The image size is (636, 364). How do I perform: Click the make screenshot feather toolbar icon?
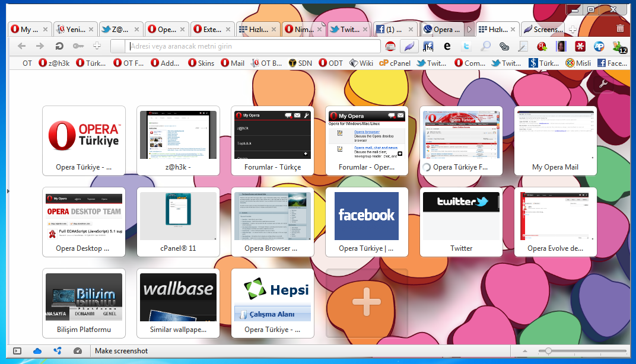[x=409, y=46]
